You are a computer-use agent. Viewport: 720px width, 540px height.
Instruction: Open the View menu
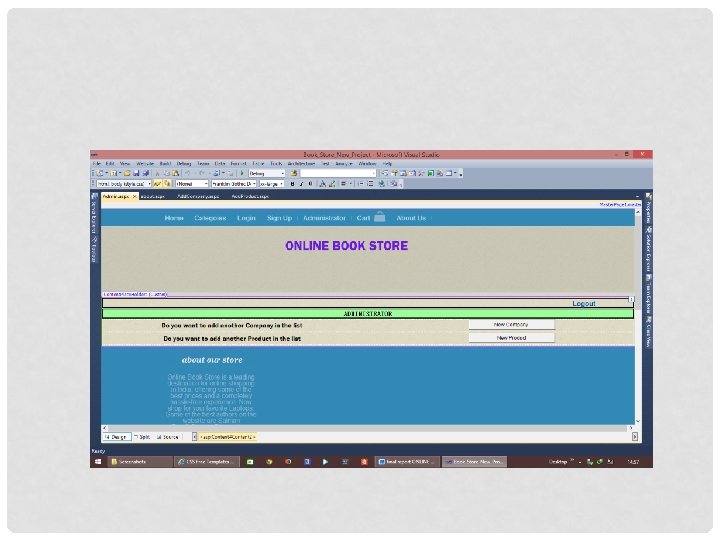tap(125, 163)
